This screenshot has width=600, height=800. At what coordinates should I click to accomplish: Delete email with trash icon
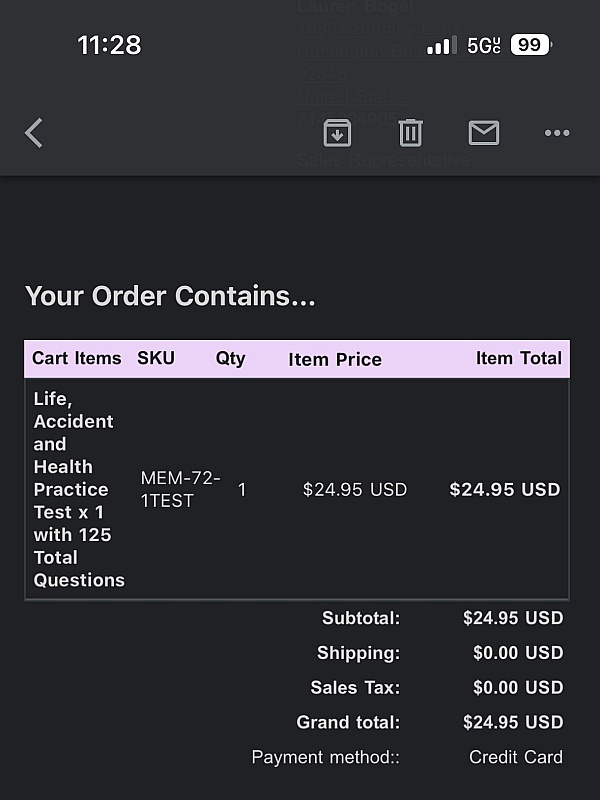[410, 133]
